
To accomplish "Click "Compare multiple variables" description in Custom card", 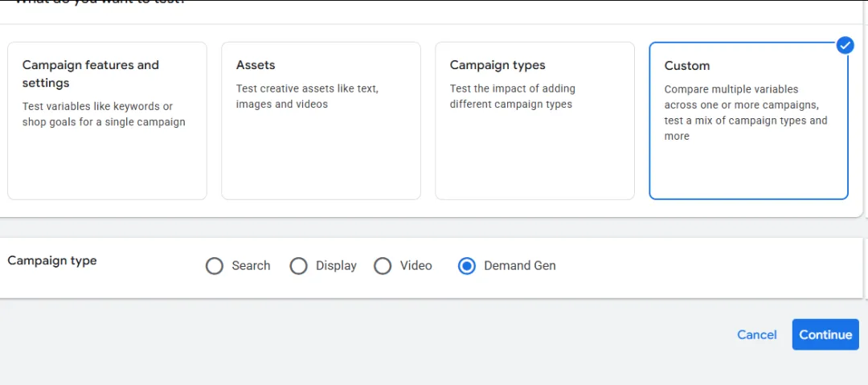I will point(731,89).
